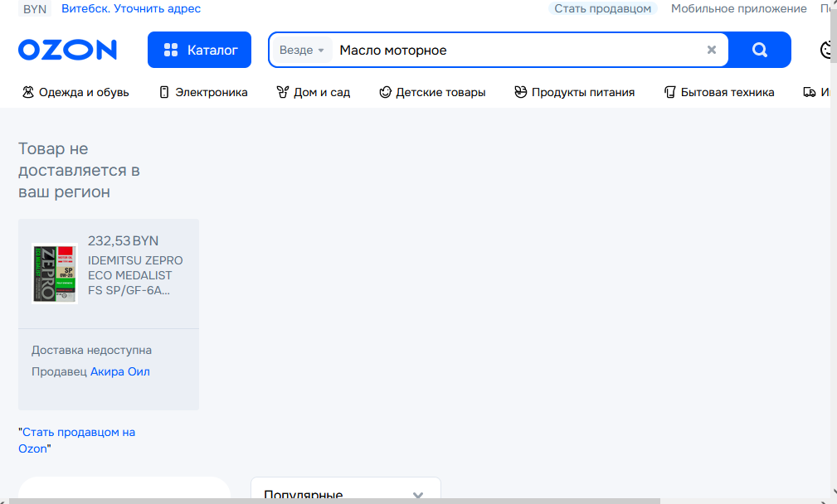Viewport: 837px width, 504px height.
Task: Click the OZON logo
Action: point(67,50)
